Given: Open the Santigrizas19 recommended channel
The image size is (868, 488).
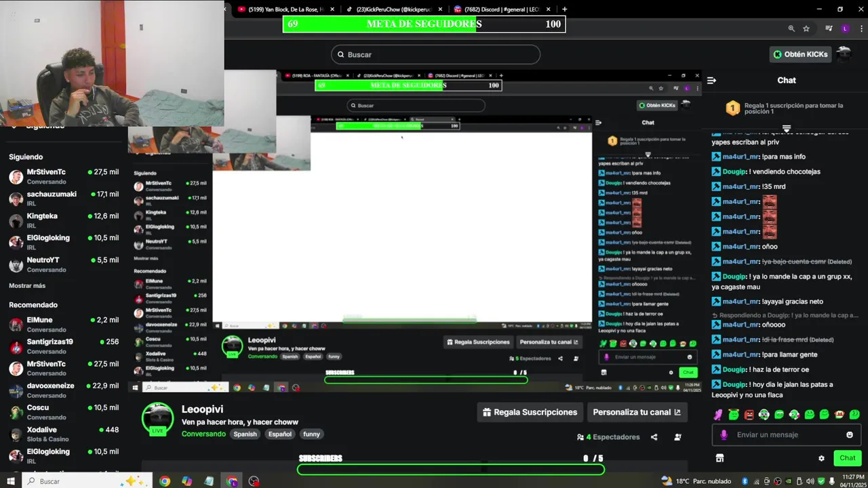Looking at the screenshot, I should click(63, 346).
